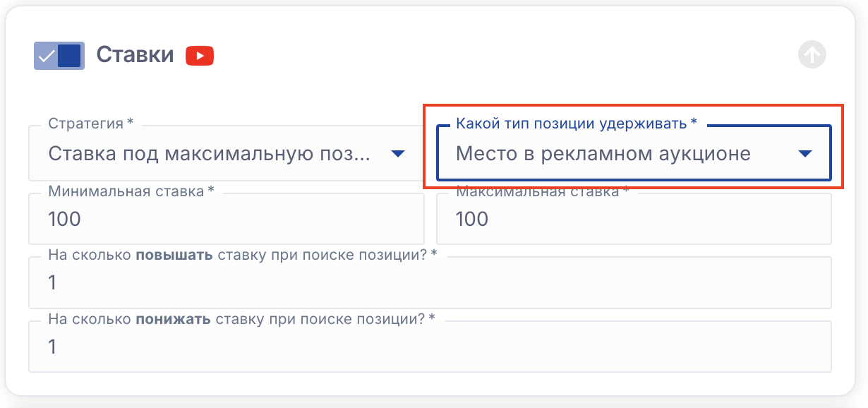Click the bid increase step field
Image resolution: width=868 pixels, height=408 pixels.
(x=429, y=283)
